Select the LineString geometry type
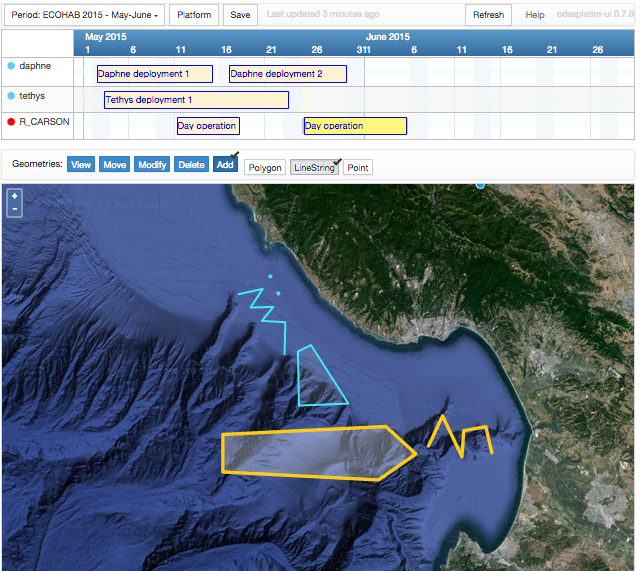The height and width of the screenshot is (571, 640). [x=314, y=167]
